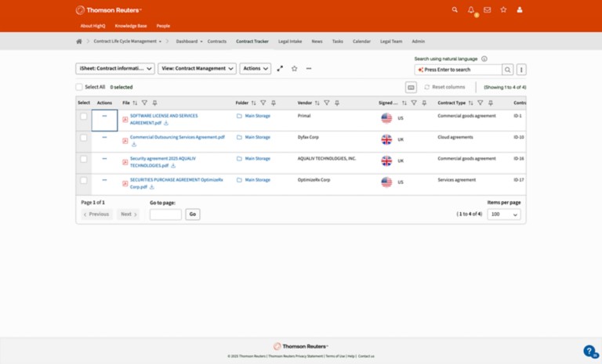Open the Knowledge Base link
The height and width of the screenshot is (364, 602).
tap(131, 26)
